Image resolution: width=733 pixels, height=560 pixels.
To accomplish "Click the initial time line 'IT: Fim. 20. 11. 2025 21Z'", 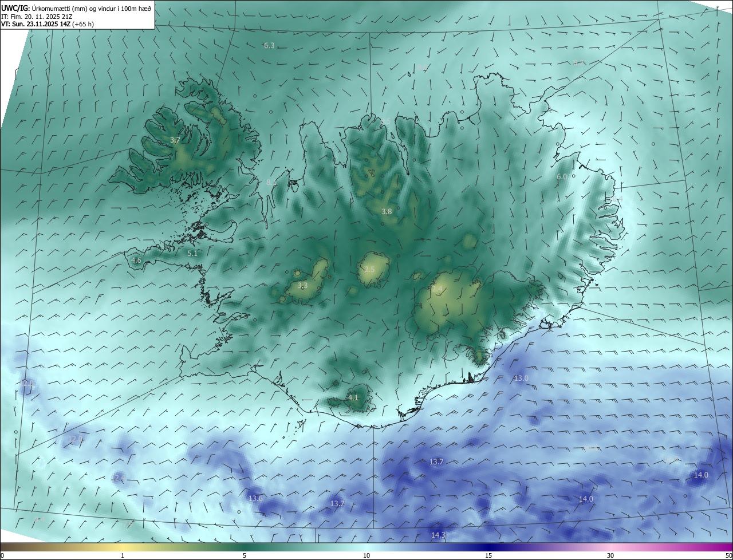I will point(37,16).
